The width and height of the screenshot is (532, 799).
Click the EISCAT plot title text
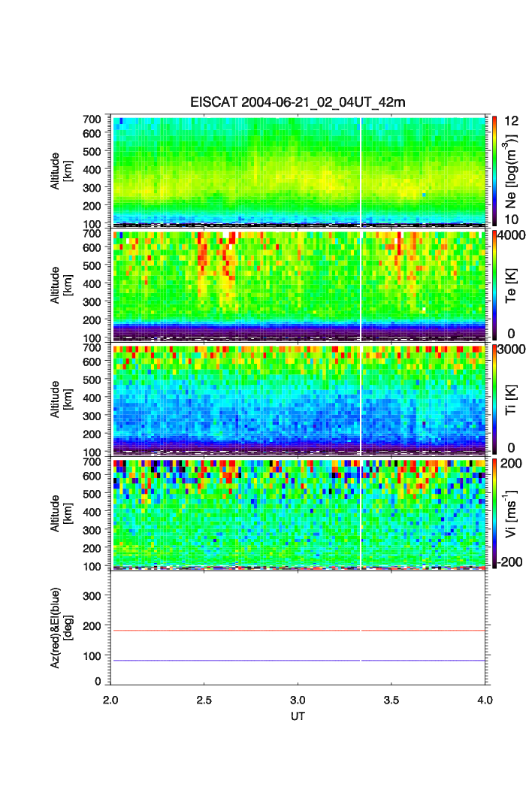(x=298, y=102)
